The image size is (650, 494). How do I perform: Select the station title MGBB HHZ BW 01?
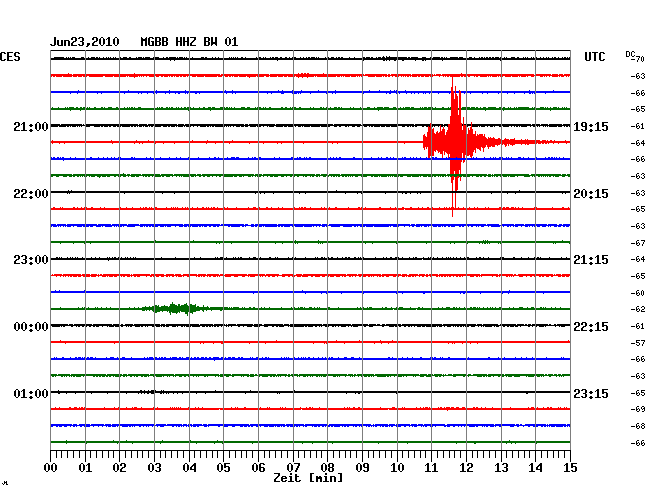pyautogui.click(x=189, y=42)
